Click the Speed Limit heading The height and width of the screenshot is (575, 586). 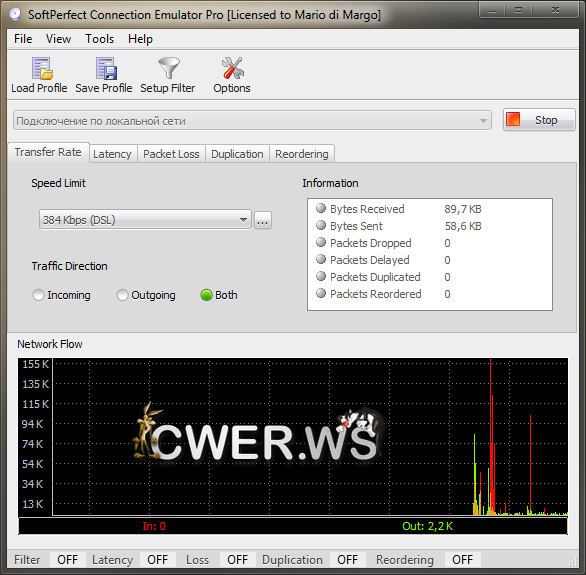point(59,183)
